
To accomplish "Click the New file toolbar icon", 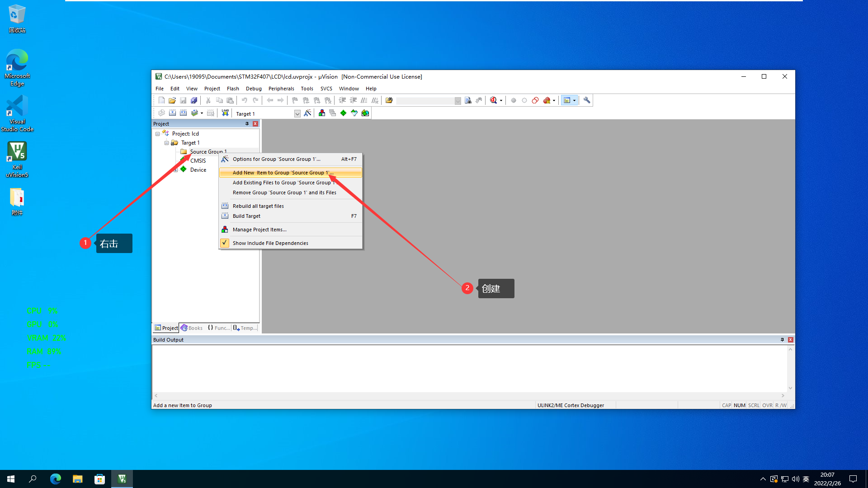I will tap(161, 100).
